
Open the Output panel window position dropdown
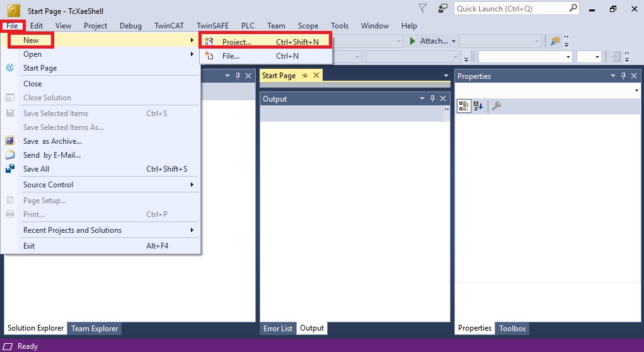tap(422, 98)
